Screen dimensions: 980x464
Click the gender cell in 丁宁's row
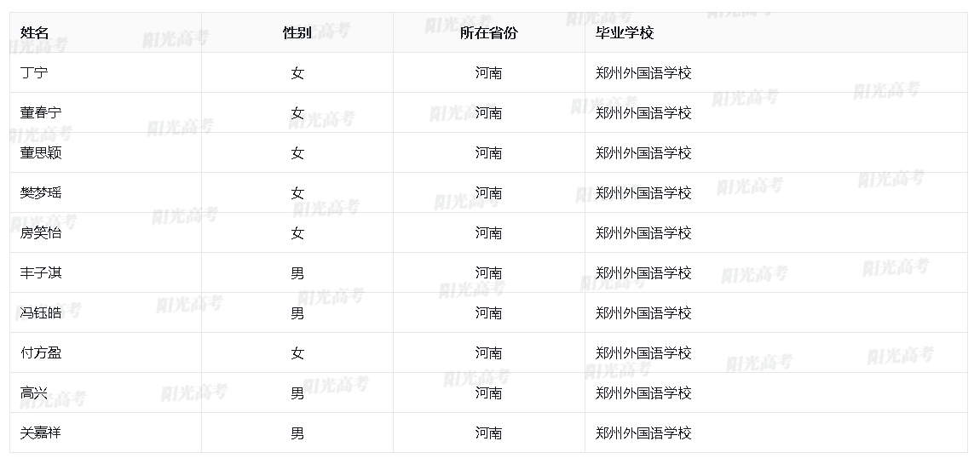pos(297,73)
